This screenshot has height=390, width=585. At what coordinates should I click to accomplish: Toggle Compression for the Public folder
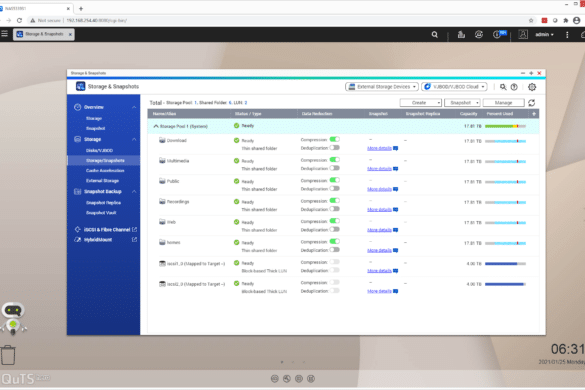coord(335,180)
